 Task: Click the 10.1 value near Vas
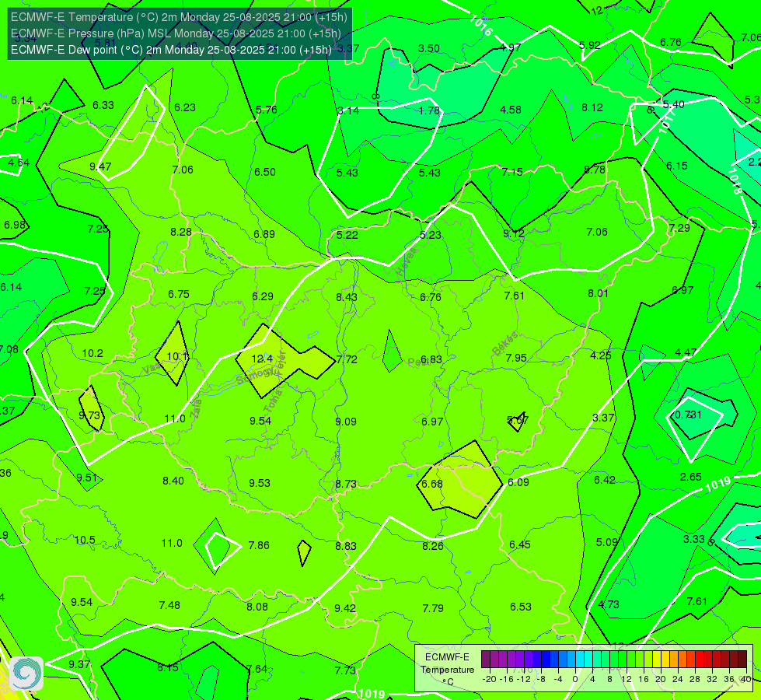[x=177, y=356]
